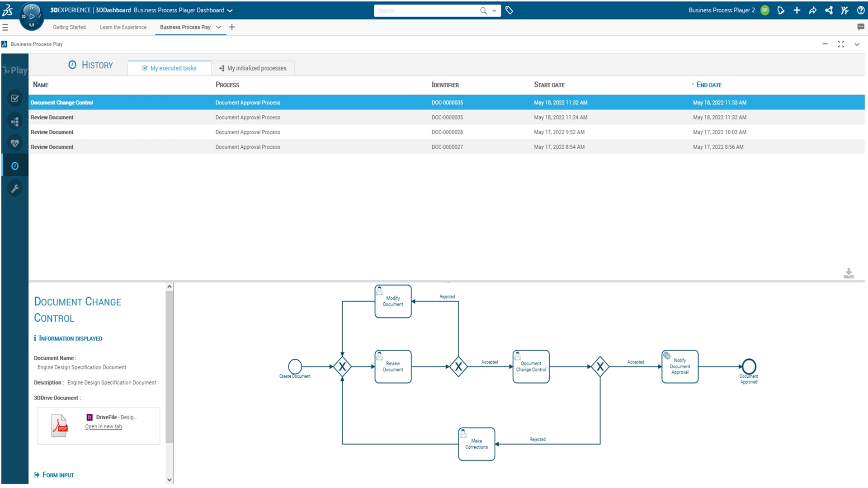Expand the search options dropdown arrow

click(x=494, y=10)
